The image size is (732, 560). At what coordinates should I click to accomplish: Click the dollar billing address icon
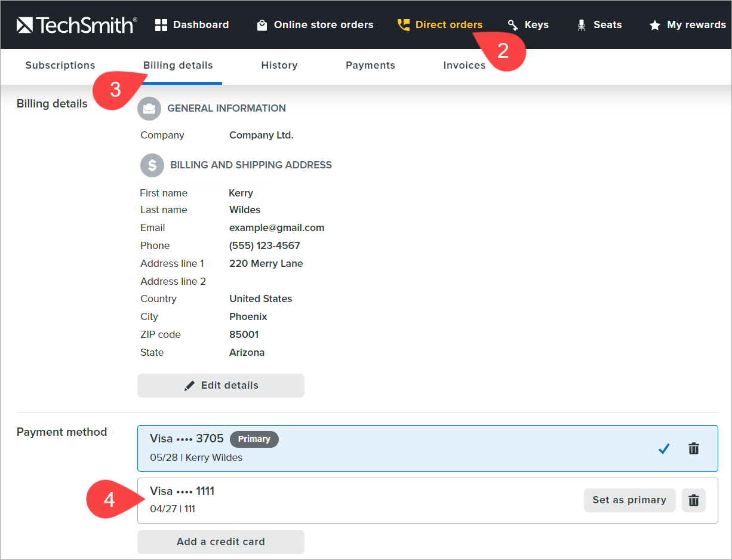tap(152, 165)
